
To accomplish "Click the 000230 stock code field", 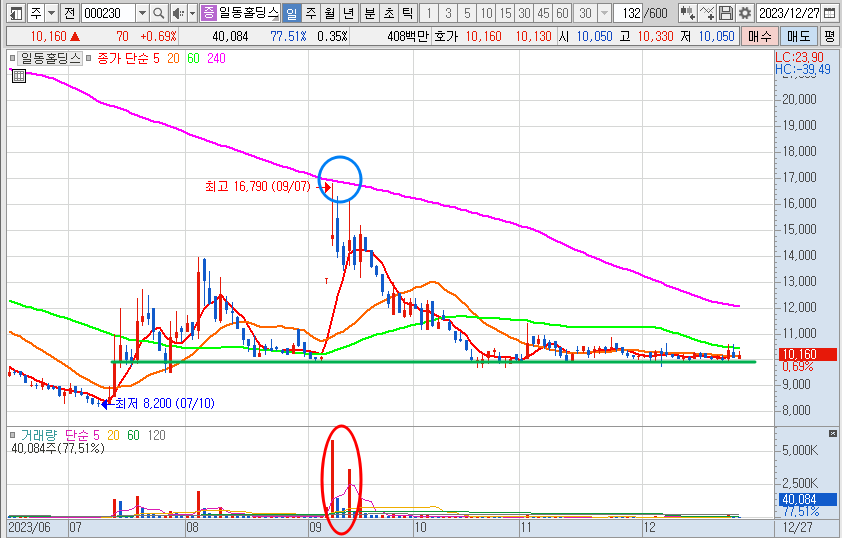I will (x=109, y=13).
